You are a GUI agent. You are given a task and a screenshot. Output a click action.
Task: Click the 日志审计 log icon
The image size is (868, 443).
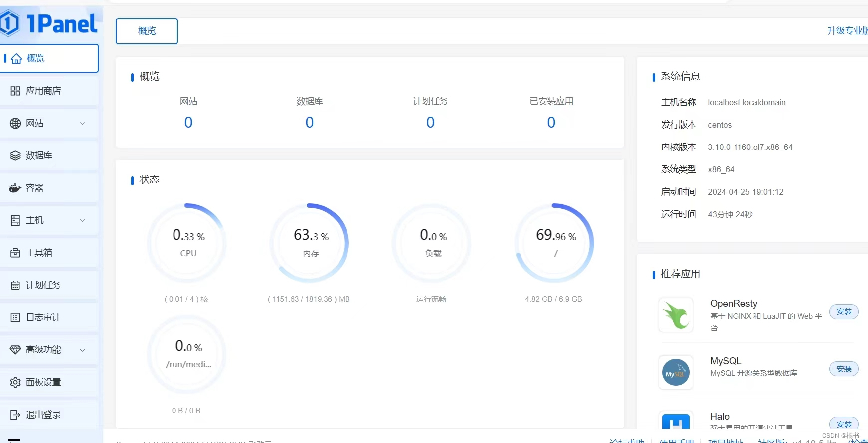[15, 317]
